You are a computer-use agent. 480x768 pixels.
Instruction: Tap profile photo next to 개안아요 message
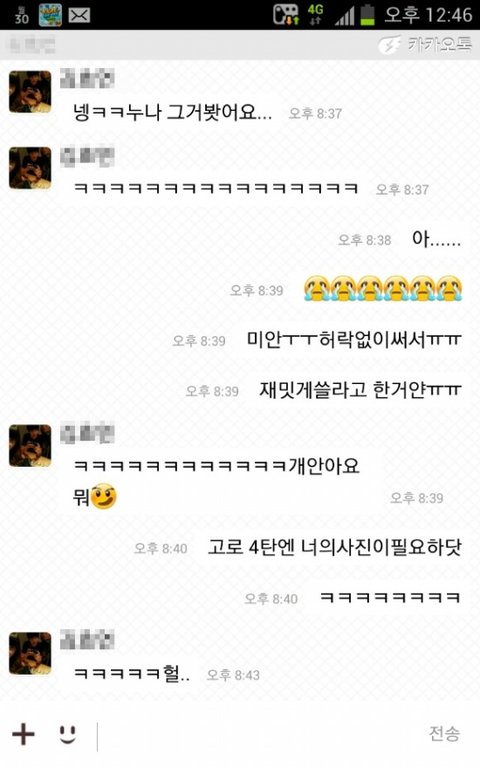(30, 445)
